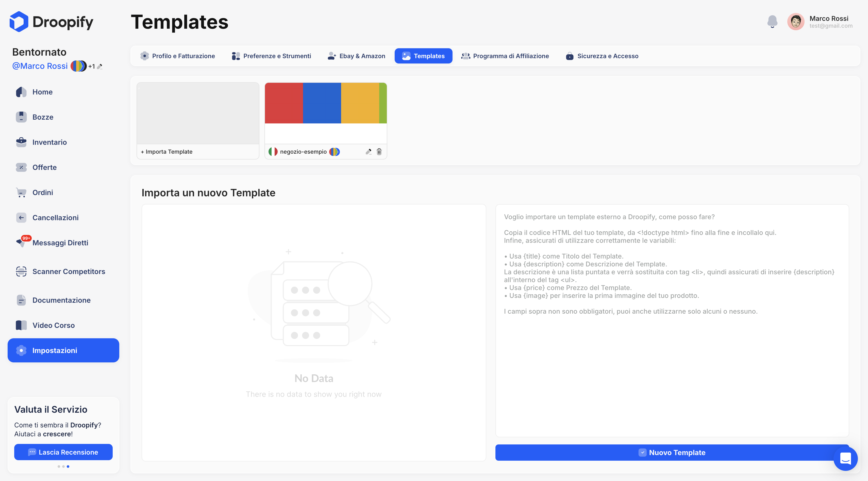
Task: Click the Droopify logo icon
Action: [19, 22]
